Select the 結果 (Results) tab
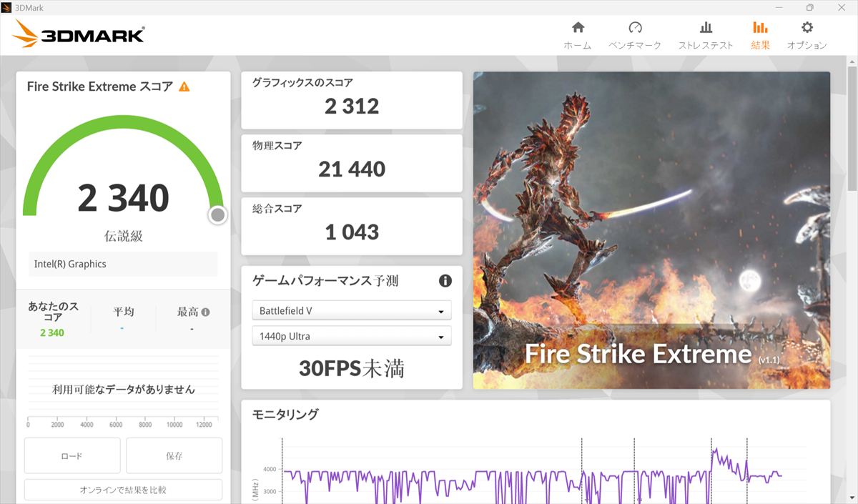The height and width of the screenshot is (504, 858). click(760, 36)
